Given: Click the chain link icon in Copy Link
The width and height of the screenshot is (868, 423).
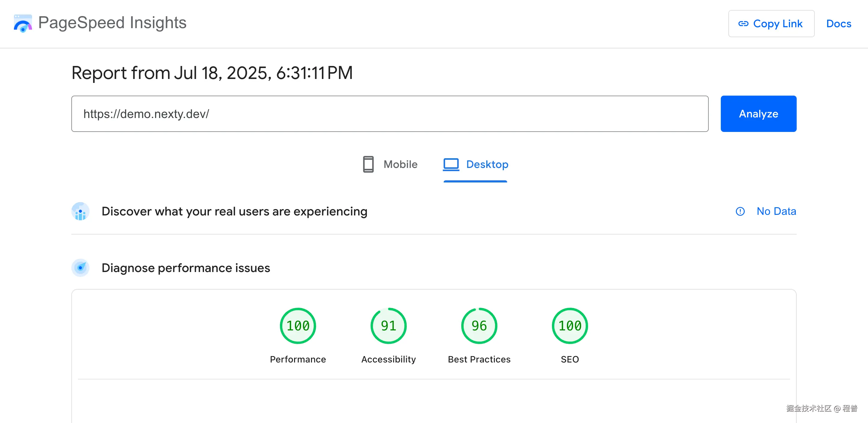Looking at the screenshot, I should (x=743, y=24).
